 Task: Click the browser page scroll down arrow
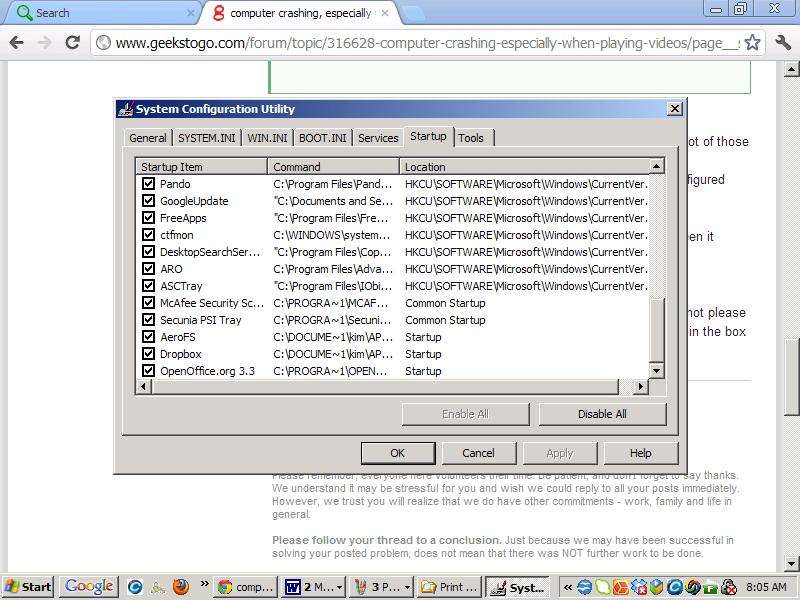[x=791, y=564]
